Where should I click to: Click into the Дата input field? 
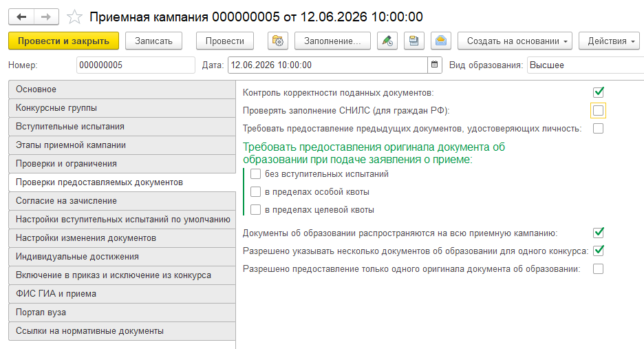point(328,65)
